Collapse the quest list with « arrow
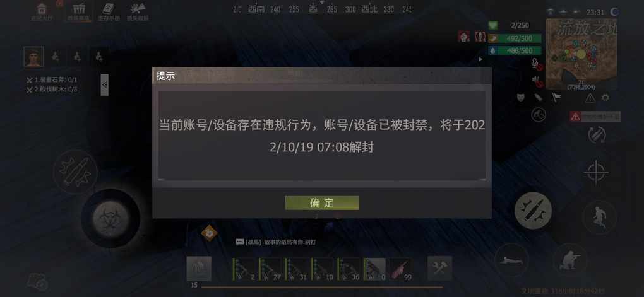 click(x=105, y=85)
